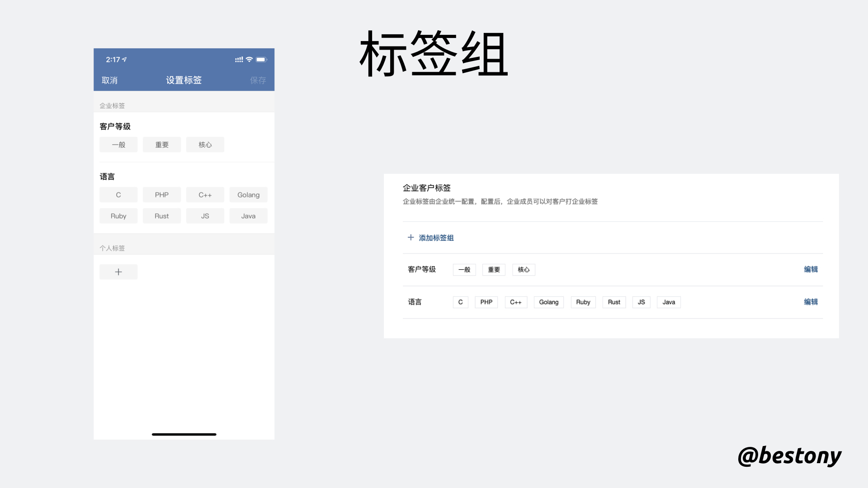Toggle the 一般 tag on the phone
Screen dimensions: 868x488
118,145
